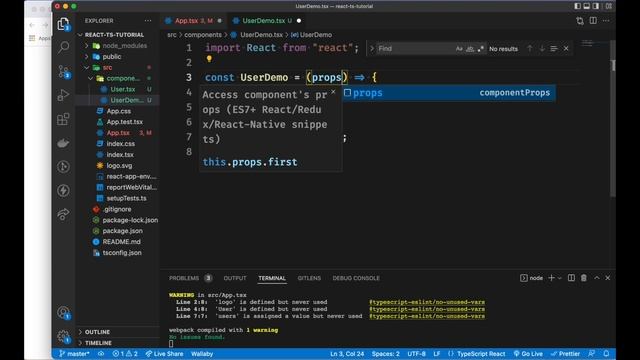
Task: Click Go Live in status bar
Action: pyautogui.click(x=528, y=354)
